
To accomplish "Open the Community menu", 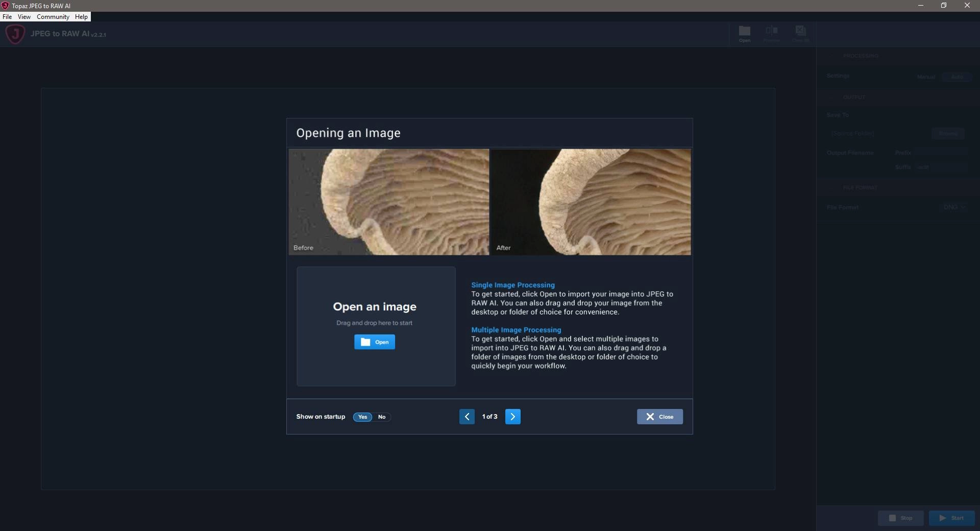I will (53, 17).
